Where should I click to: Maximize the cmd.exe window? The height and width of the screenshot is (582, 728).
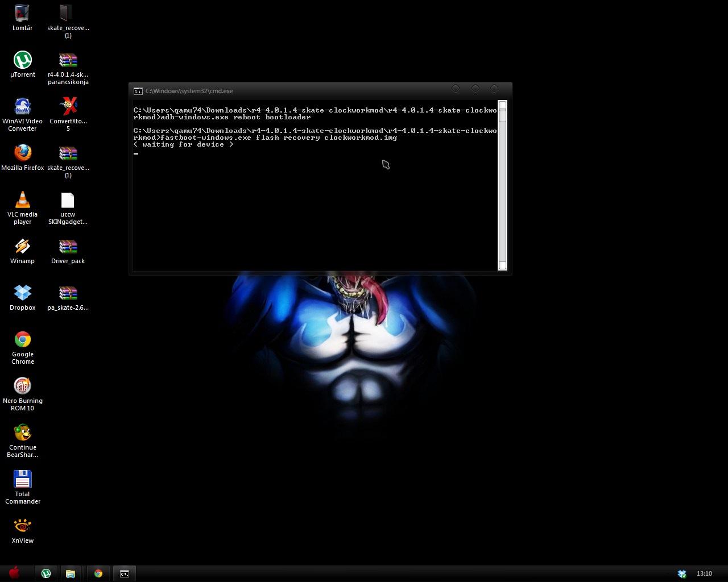tap(475, 88)
